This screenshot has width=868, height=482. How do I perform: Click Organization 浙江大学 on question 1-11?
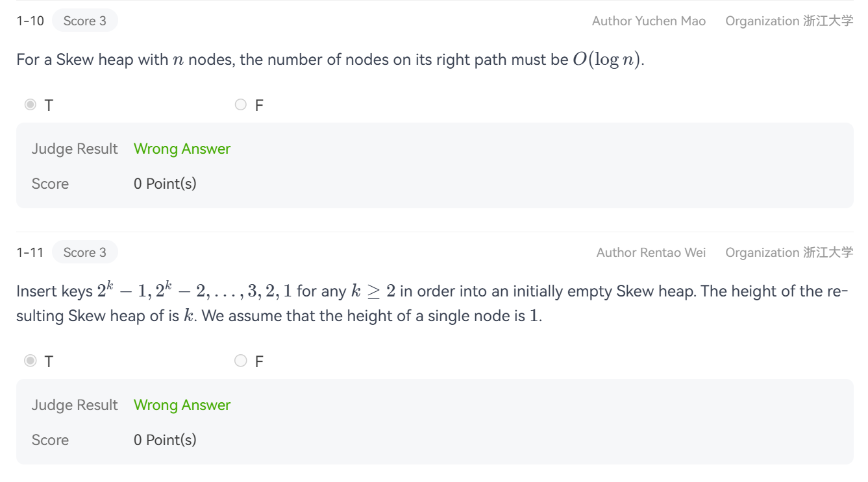point(789,252)
